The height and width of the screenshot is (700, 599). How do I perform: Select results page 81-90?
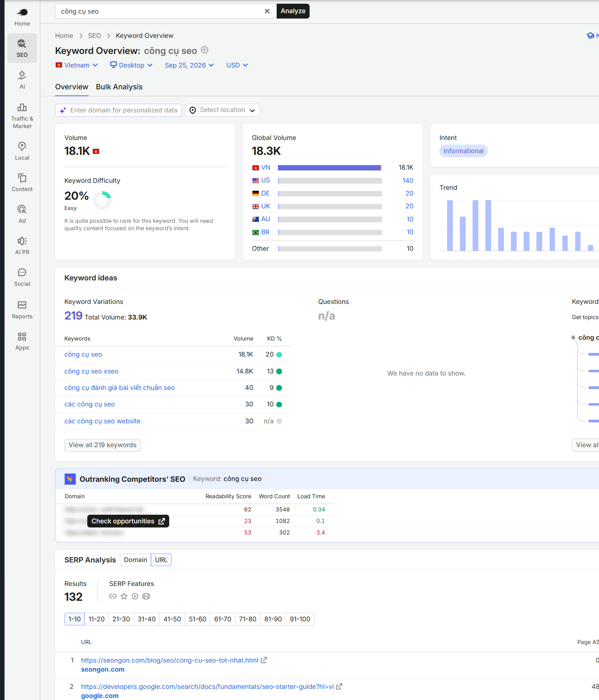(x=273, y=619)
